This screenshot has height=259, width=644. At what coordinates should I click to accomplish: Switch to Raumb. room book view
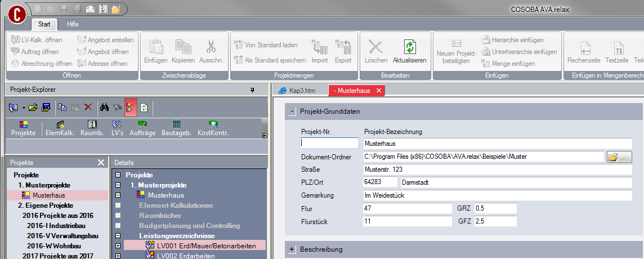tap(92, 128)
